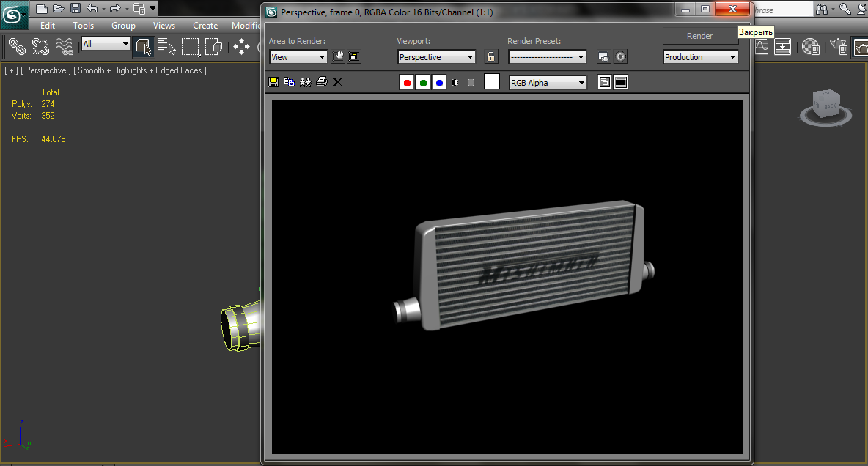Screen dimensions: 868x466
Task: Toggle the green channel display
Action: pyautogui.click(x=423, y=83)
